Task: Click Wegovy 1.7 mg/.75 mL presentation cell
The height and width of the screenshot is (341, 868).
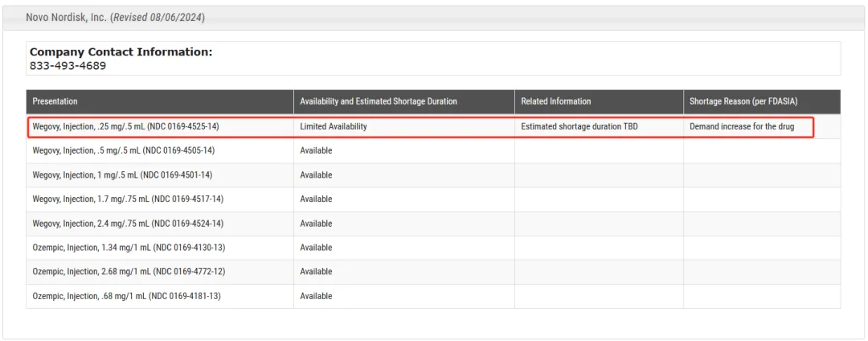Action: [128, 199]
